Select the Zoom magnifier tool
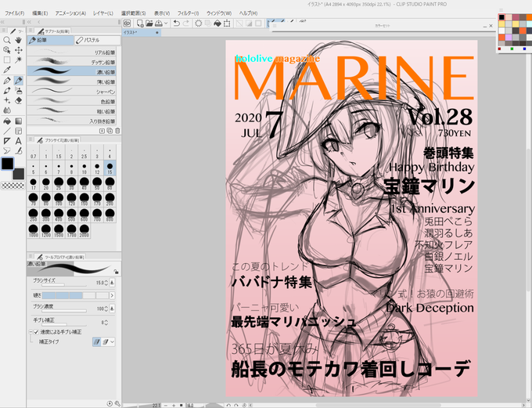The image size is (532, 408). (x=6, y=40)
